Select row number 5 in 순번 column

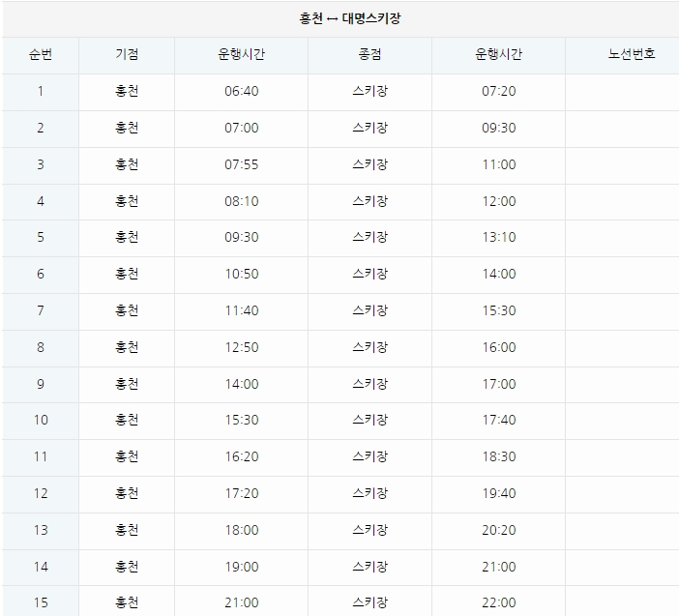(41, 237)
